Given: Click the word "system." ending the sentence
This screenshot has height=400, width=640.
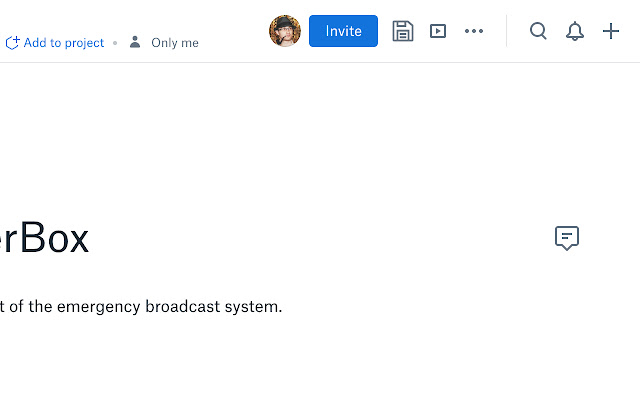Looking at the screenshot, I should tap(257, 306).
